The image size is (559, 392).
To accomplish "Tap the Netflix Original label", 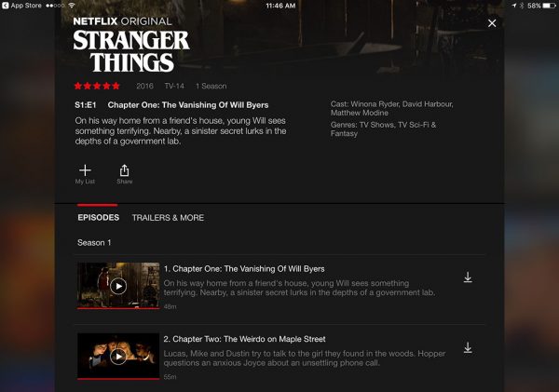I will pyautogui.click(x=122, y=21).
